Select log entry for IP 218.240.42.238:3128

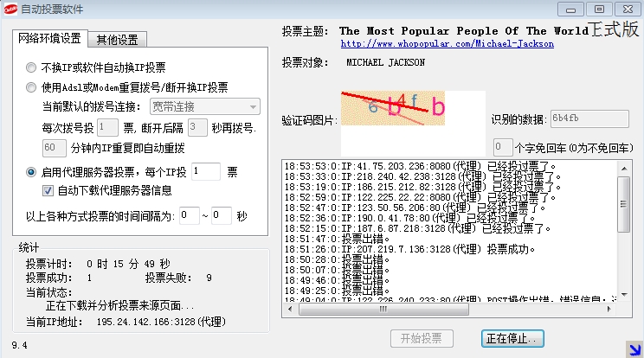[422, 176]
